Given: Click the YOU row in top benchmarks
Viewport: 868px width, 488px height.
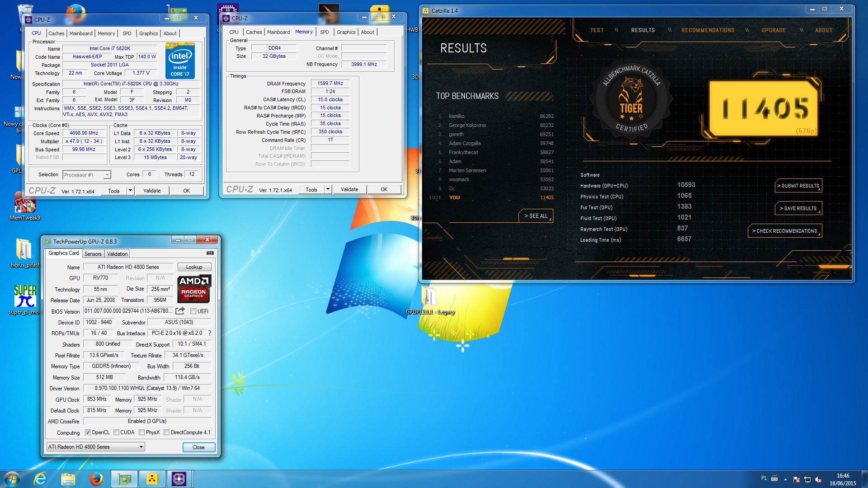Looking at the screenshot, I should point(492,197).
